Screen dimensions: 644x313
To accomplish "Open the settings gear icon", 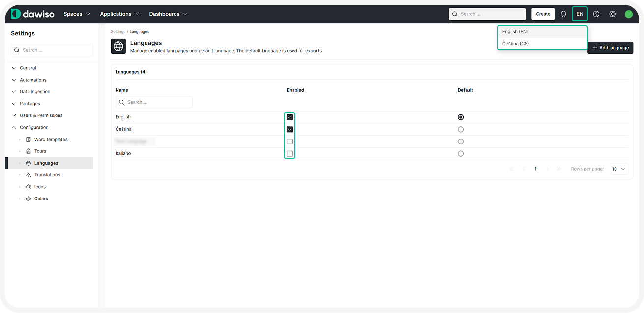I will pyautogui.click(x=613, y=14).
